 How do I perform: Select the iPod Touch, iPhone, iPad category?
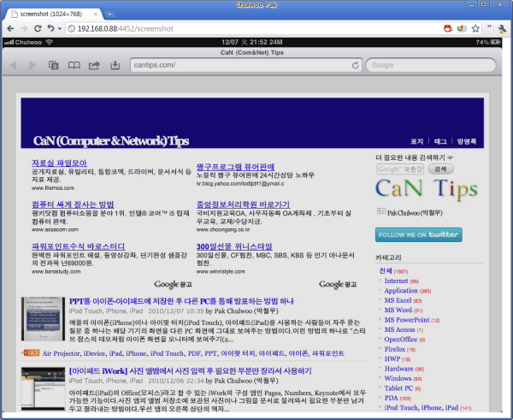pyautogui.click(x=421, y=407)
